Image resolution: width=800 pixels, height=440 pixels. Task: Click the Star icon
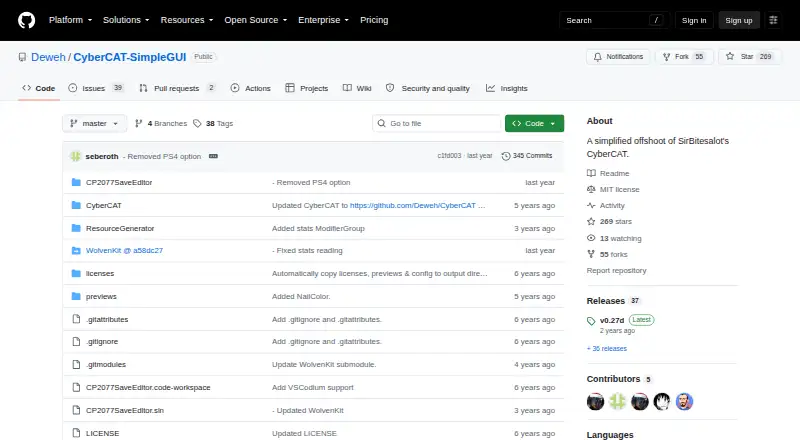click(x=730, y=57)
